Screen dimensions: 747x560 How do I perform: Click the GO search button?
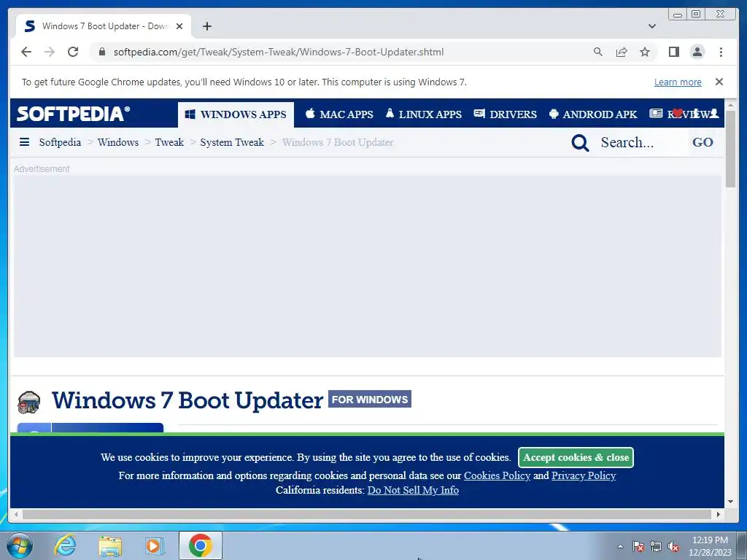tap(703, 142)
